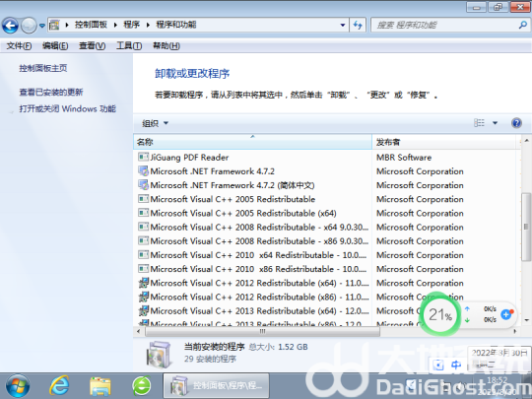The width and height of the screenshot is (532, 399).
Task: Open Windows Explorer folder taskbar icon
Action: 100,386
